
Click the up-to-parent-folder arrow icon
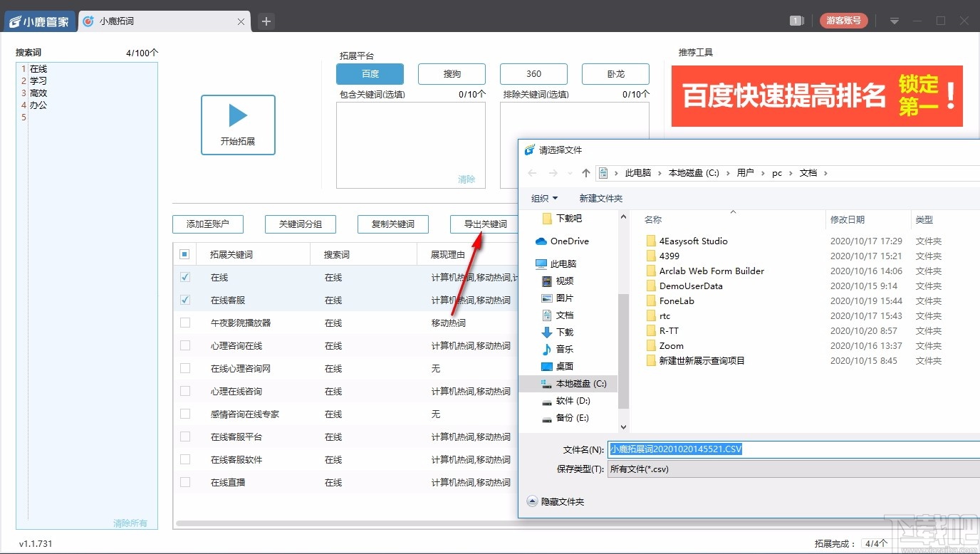[585, 172]
